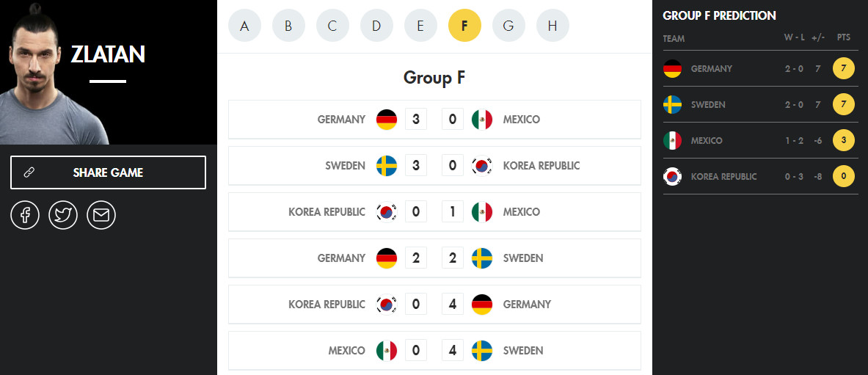
Task: Click Korea Republic flag in Sweden match row
Action: [481, 166]
